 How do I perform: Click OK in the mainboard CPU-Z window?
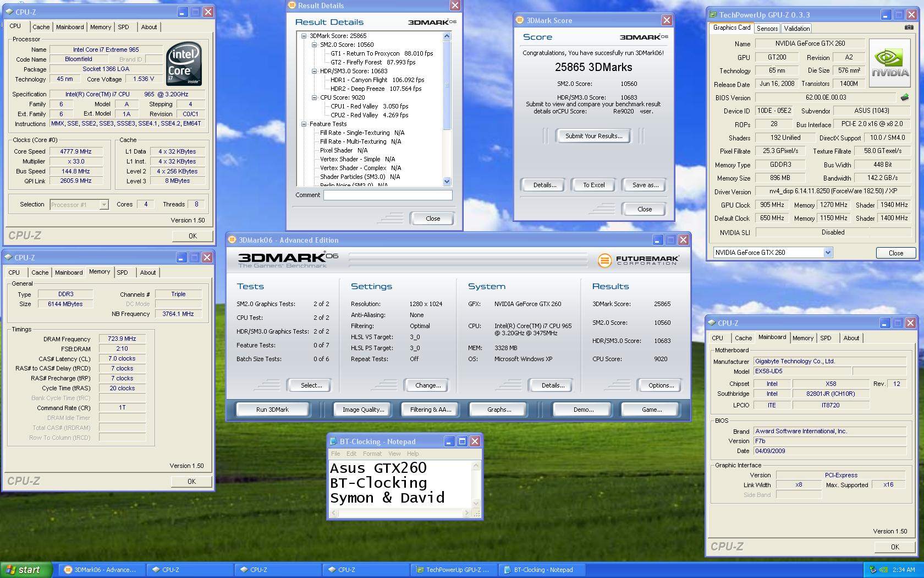tap(895, 547)
